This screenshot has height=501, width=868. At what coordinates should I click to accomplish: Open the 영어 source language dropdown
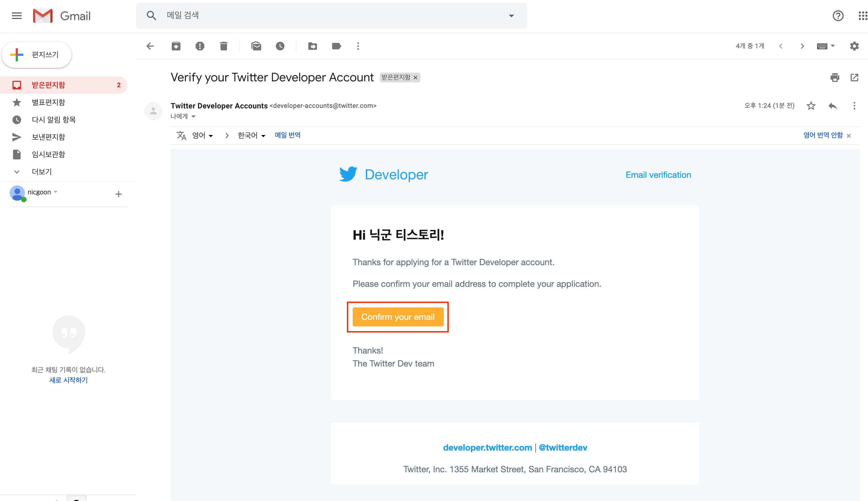point(202,136)
